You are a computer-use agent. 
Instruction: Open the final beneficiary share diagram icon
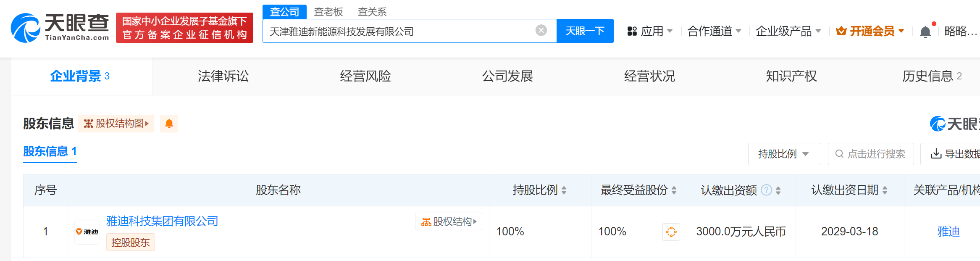(671, 232)
